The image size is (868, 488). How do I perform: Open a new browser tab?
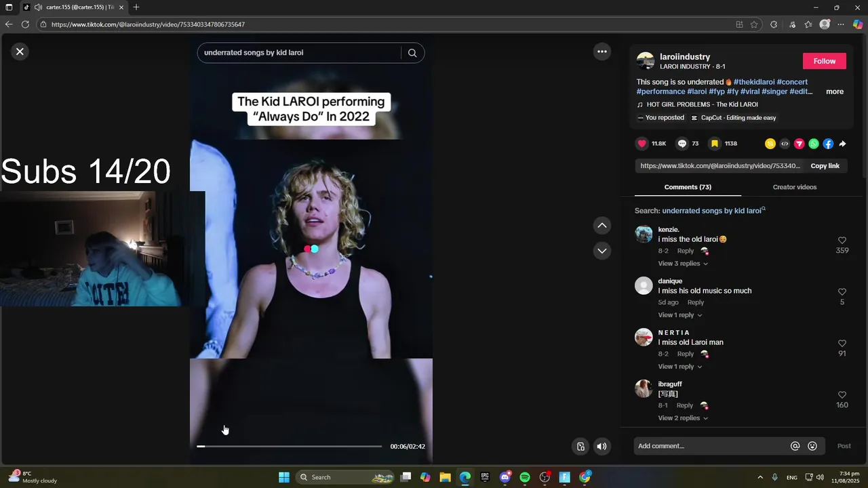pos(136,7)
